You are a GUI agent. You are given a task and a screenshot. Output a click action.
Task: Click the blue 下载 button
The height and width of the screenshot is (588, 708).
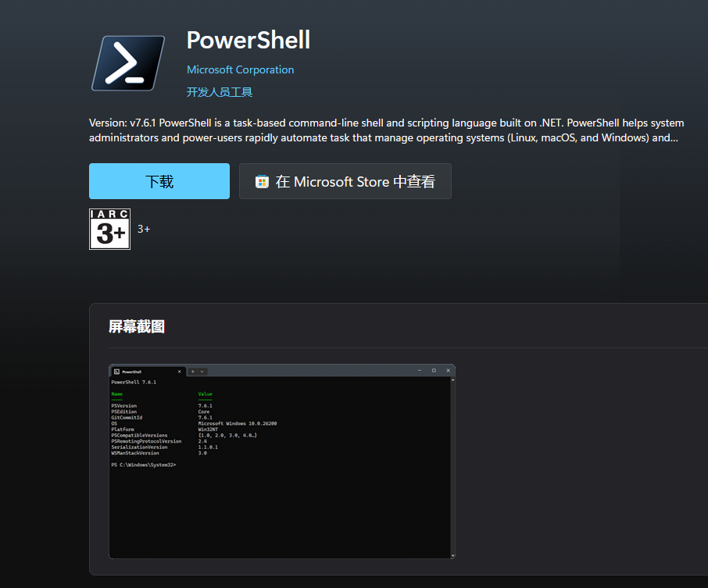click(x=159, y=181)
